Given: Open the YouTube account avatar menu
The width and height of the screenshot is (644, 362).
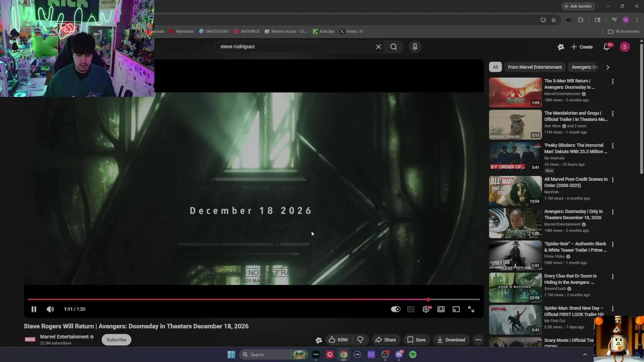Looking at the screenshot, I should click(x=624, y=47).
